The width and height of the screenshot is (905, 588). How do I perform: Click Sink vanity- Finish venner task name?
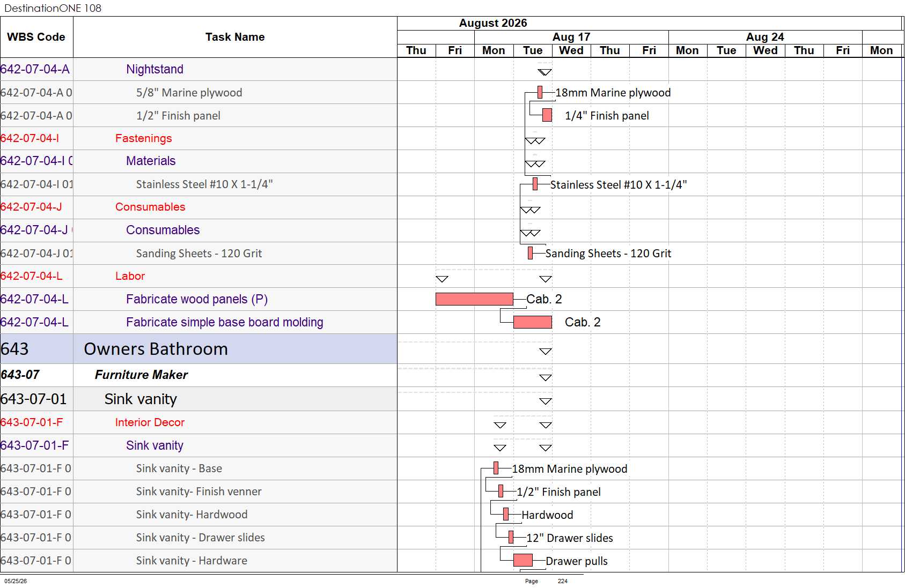[x=199, y=492]
